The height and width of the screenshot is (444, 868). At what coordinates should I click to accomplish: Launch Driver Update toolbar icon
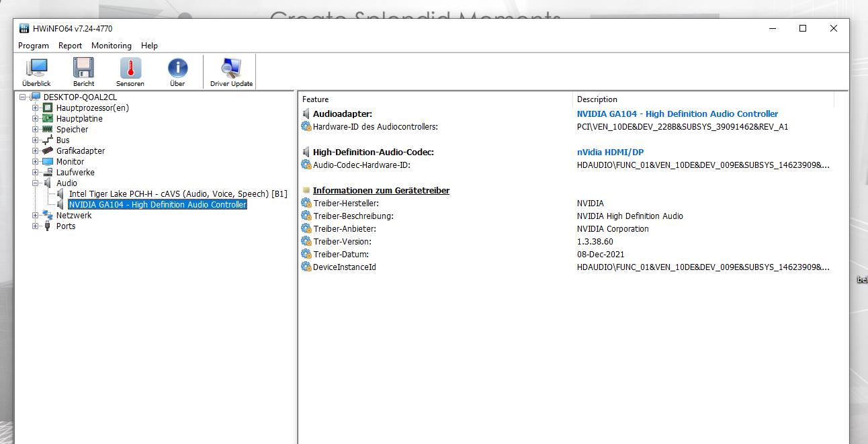pyautogui.click(x=231, y=68)
